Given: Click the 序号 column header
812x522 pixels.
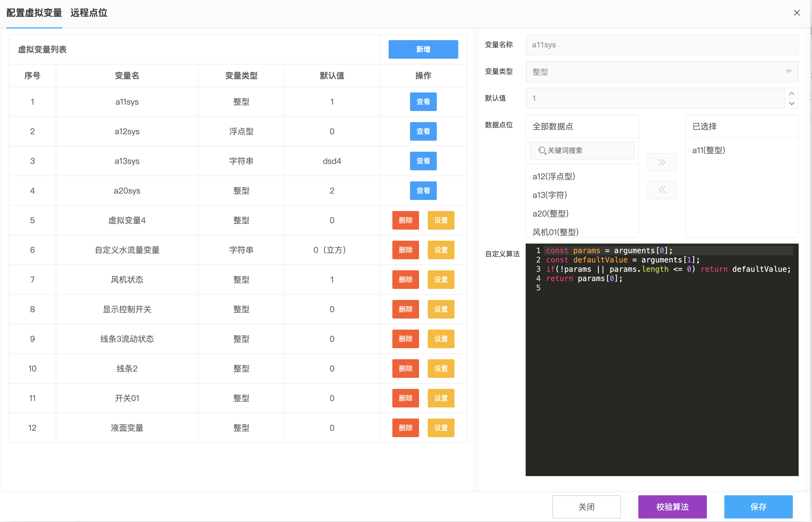Looking at the screenshot, I should [x=32, y=76].
